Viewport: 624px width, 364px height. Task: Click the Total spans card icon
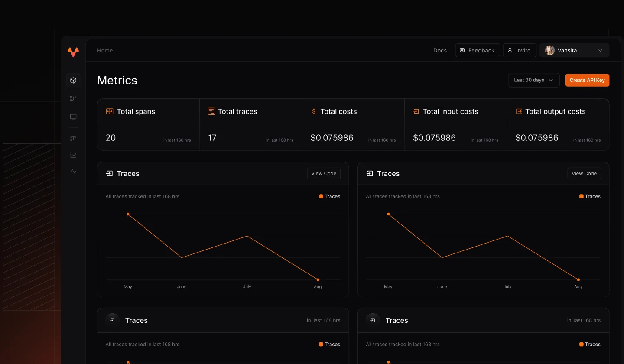coord(110,111)
